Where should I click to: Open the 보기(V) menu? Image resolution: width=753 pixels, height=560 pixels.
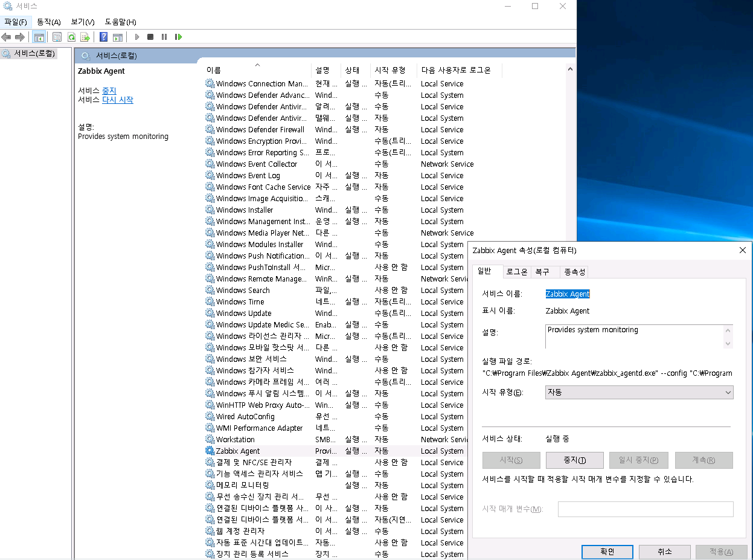pos(83,22)
